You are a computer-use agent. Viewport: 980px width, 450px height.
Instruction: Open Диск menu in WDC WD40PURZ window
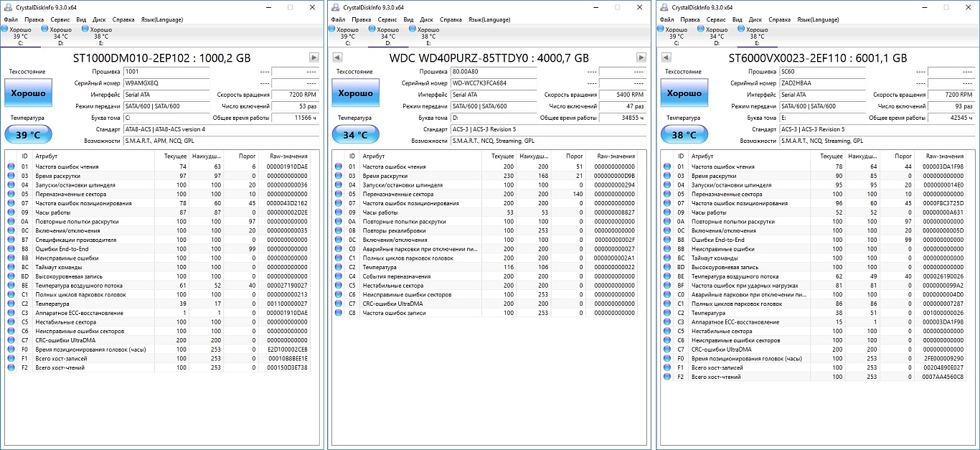pos(426,19)
